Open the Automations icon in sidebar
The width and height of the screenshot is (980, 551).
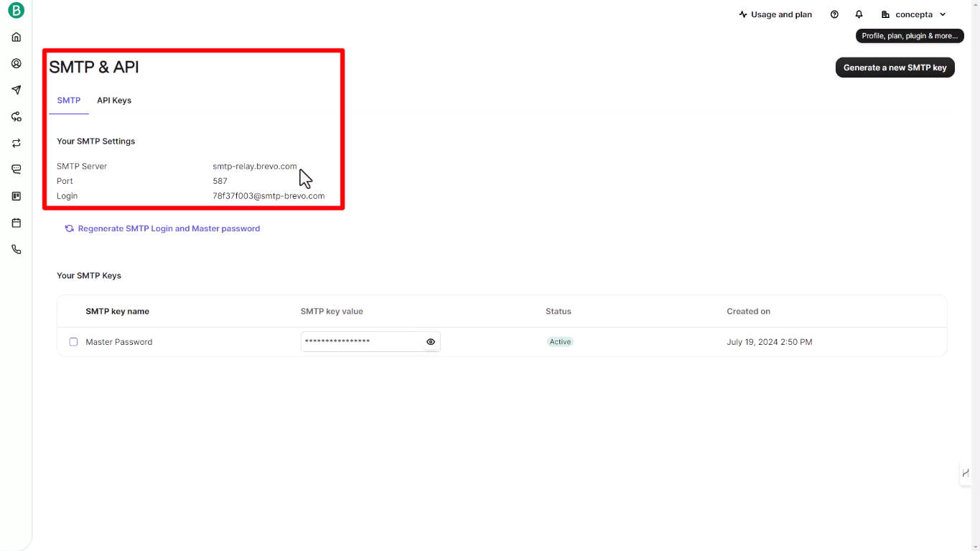point(16,116)
